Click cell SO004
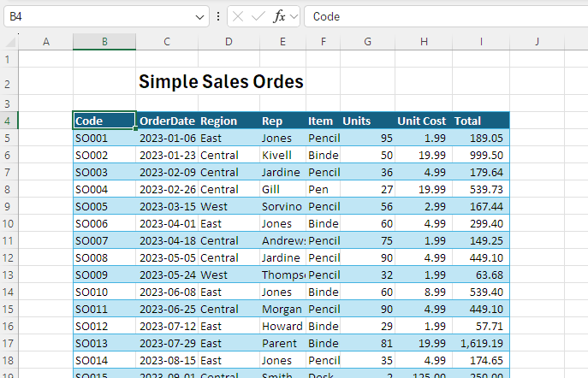Screen dimensions: 588x378 (104, 189)
